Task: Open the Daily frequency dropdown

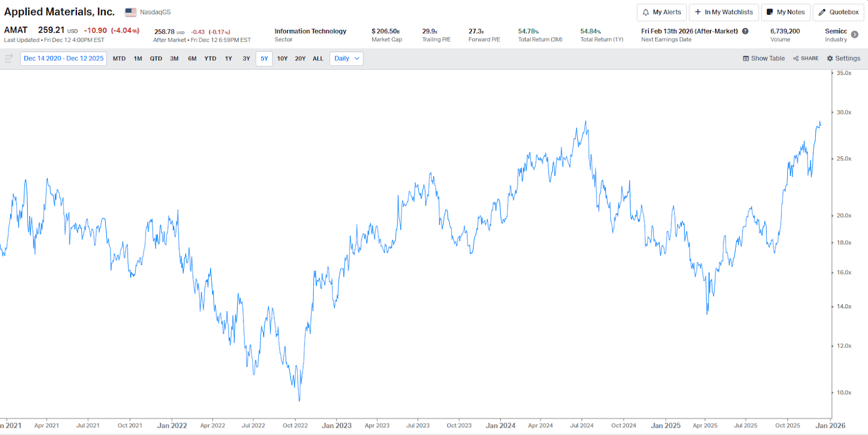Action: (x=346, y=59)
